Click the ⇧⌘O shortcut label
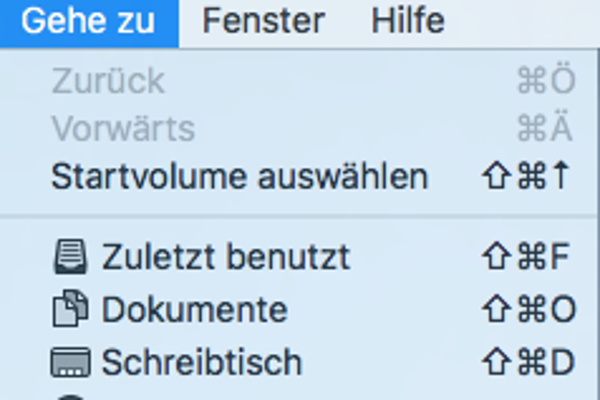The image size is (600, 400). tap(528, 310)
